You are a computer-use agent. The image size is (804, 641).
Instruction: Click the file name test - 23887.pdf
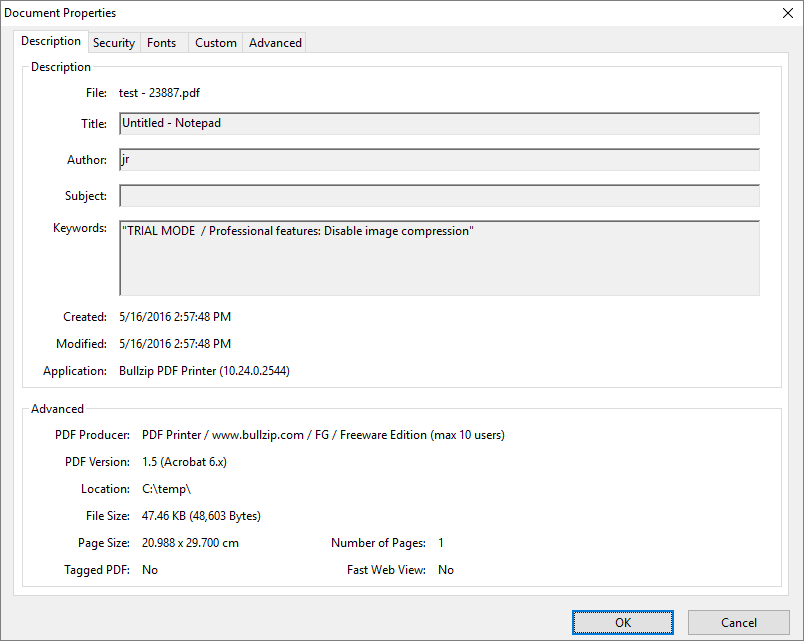pos(159,93)
